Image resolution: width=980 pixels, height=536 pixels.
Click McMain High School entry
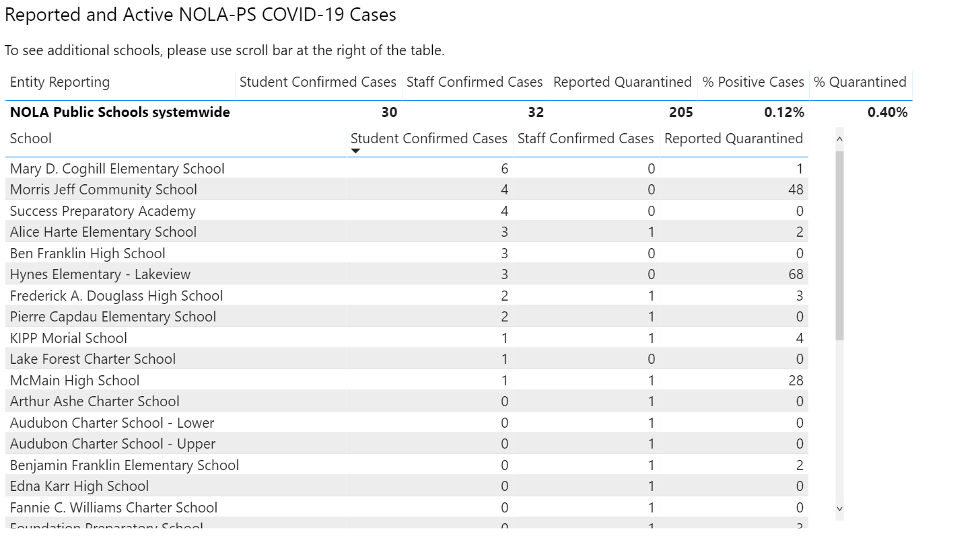(75, 381)
